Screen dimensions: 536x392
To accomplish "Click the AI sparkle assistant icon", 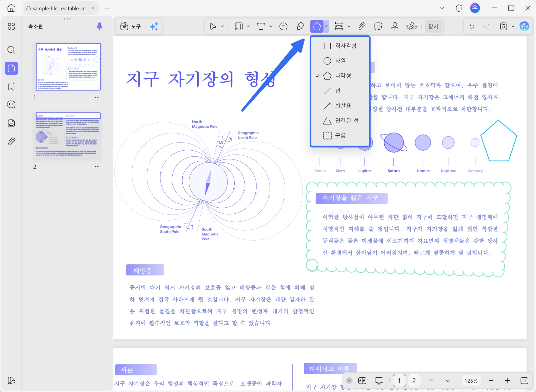I will (154, 26).
